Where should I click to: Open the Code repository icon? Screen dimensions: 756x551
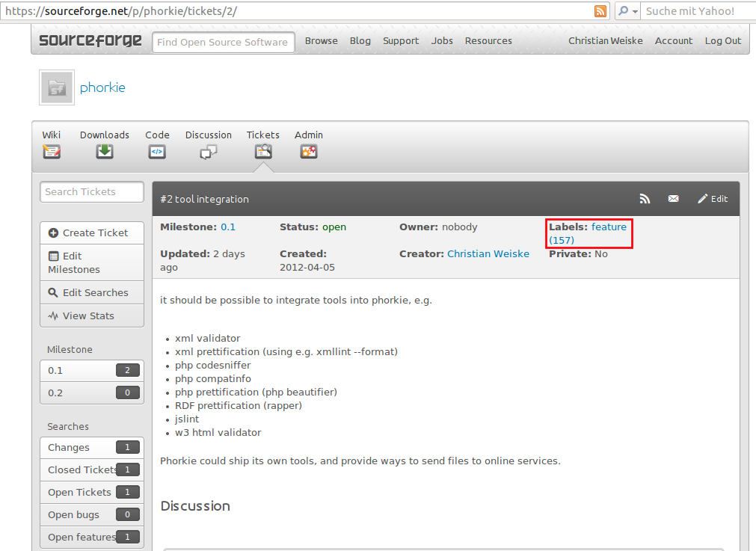tap(157, 151)
